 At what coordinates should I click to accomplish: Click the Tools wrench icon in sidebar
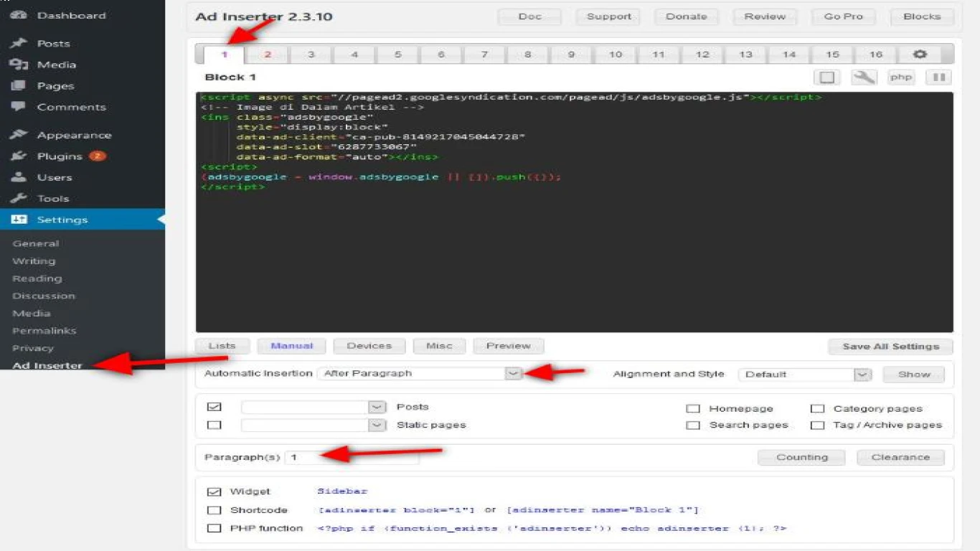coord(19,198)
